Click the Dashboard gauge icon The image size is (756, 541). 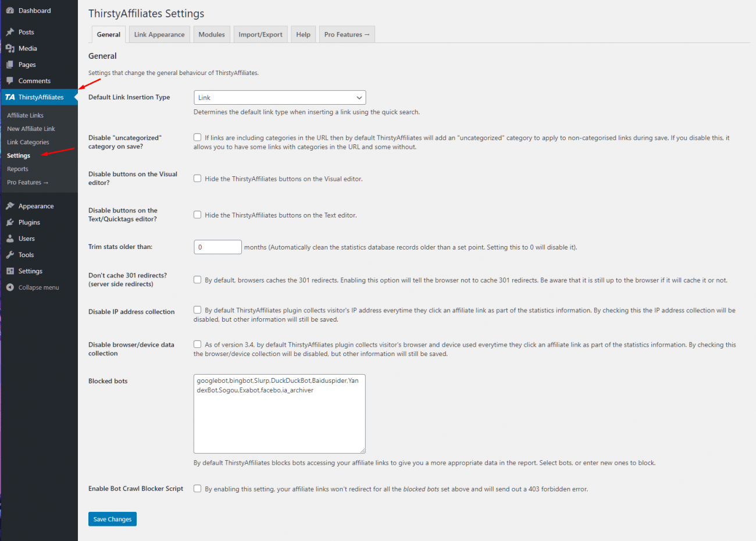coord(10,10)
